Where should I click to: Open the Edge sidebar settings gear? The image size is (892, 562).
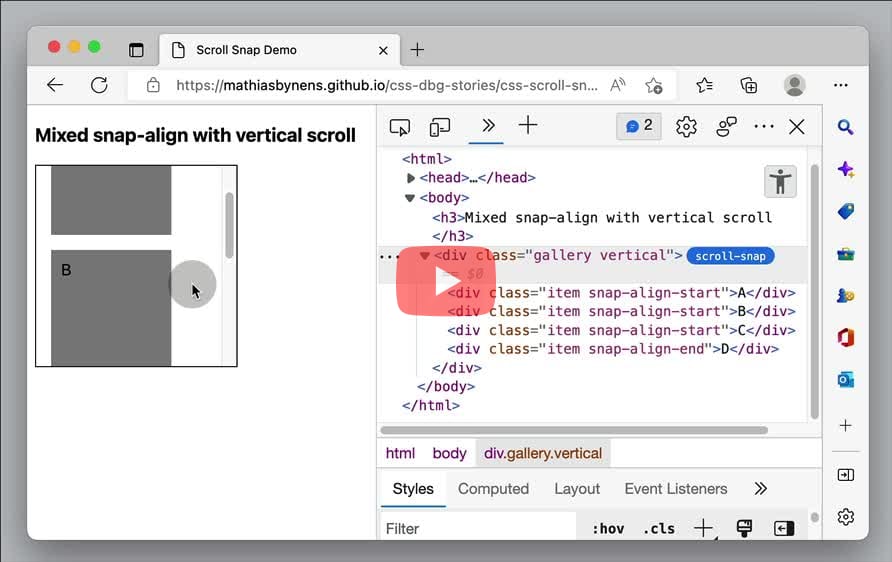(x=845, y=516)
